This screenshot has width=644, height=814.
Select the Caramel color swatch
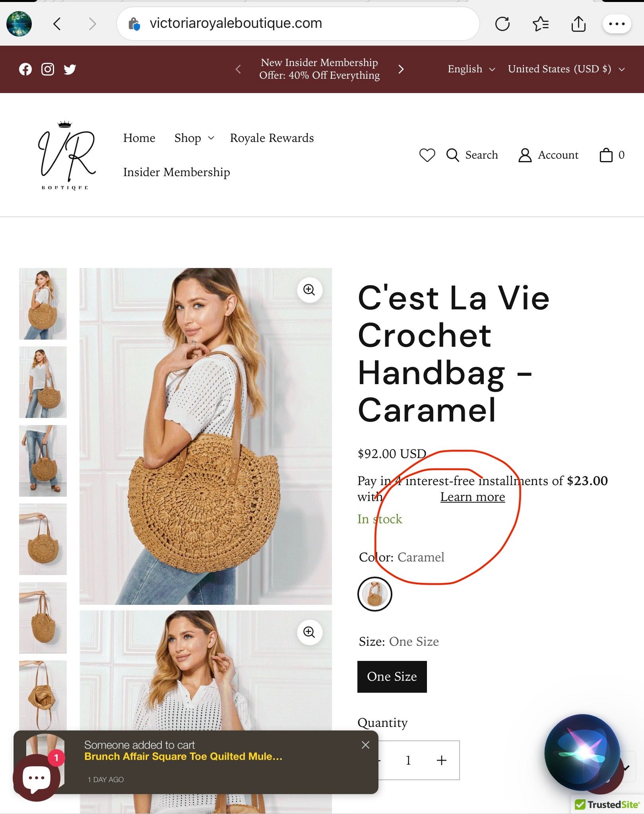[x=375, y=594]
